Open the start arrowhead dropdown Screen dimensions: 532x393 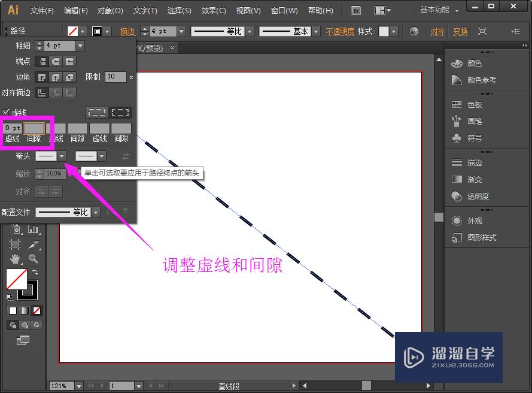click(x=62, y=156)
